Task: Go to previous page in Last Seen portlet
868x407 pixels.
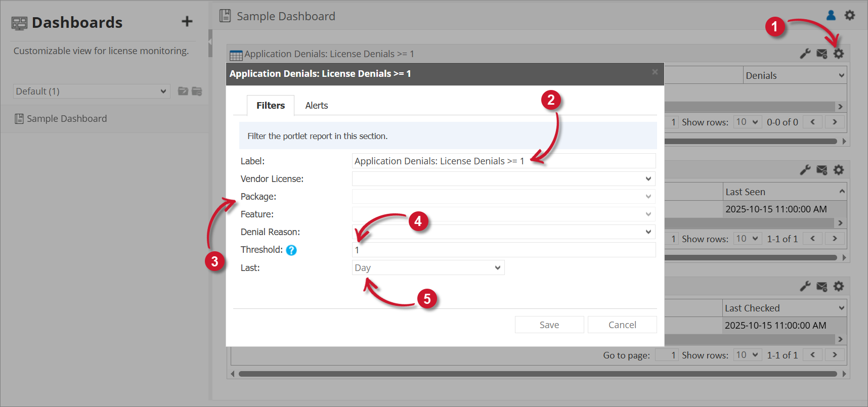Action: (813, 238)
